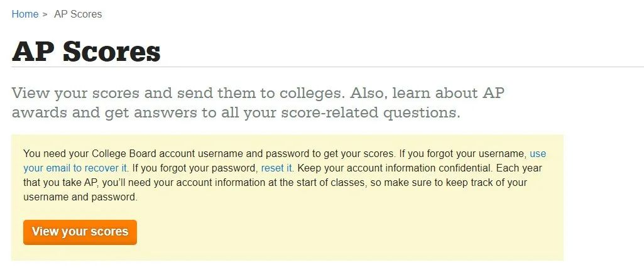This screenshot has width=644, height=272.
Task: Open the orange View your scores button
Action: 80,232
